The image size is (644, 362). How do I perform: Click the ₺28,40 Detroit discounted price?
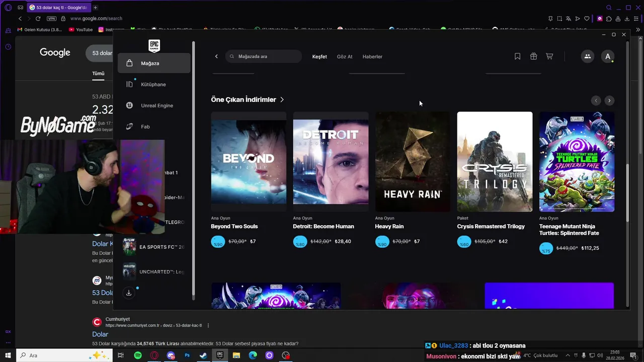[x=343, y=241]
